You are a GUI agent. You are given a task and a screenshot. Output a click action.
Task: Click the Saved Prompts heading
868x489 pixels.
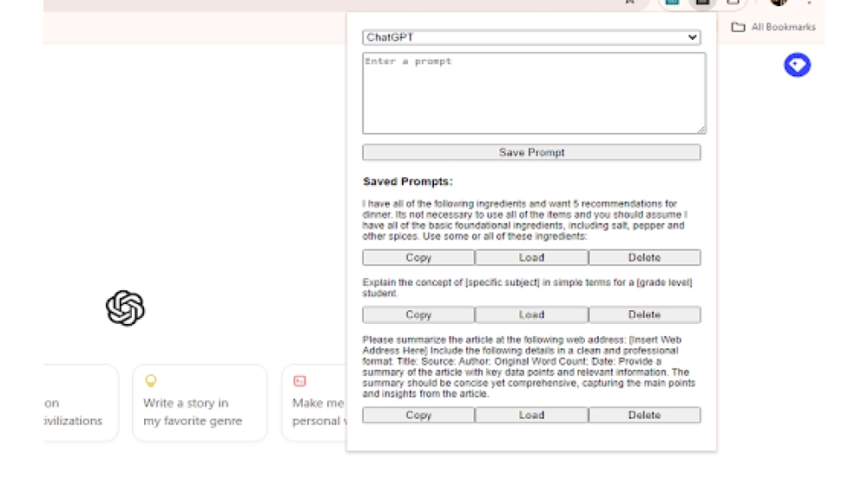408,182
